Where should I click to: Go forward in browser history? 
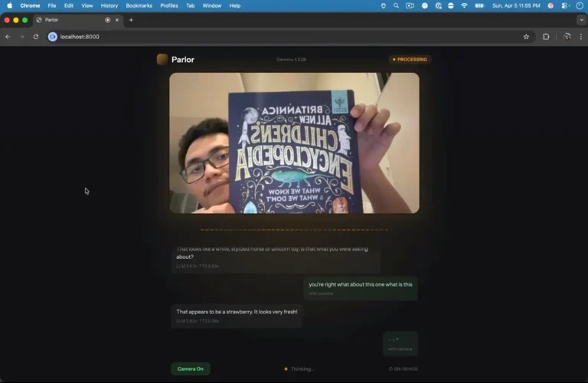pos(21,37)
